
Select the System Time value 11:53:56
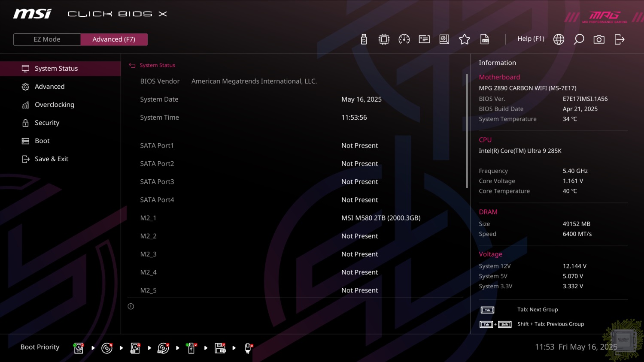354,117
